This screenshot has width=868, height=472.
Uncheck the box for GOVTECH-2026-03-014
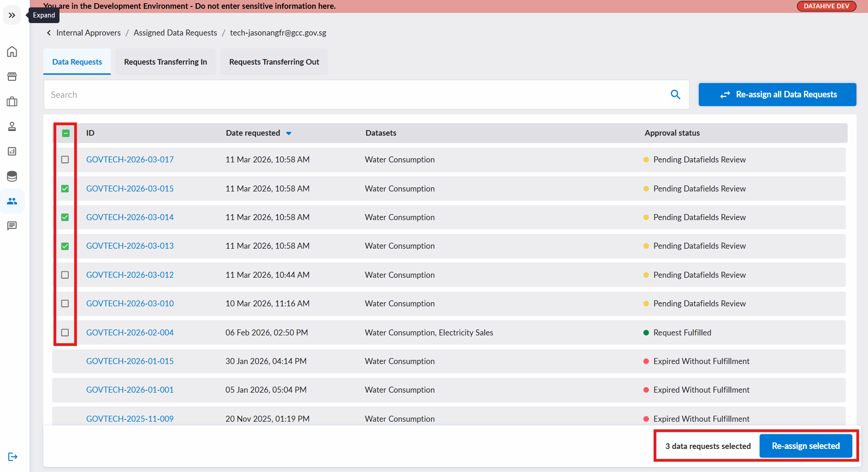coord(65,217)
